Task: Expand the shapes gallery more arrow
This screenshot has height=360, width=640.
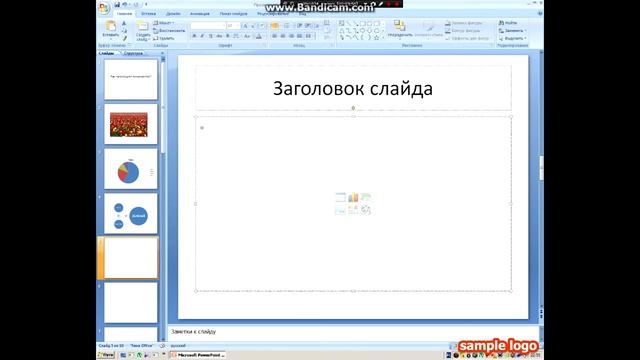Action: [x=383, y=38]
